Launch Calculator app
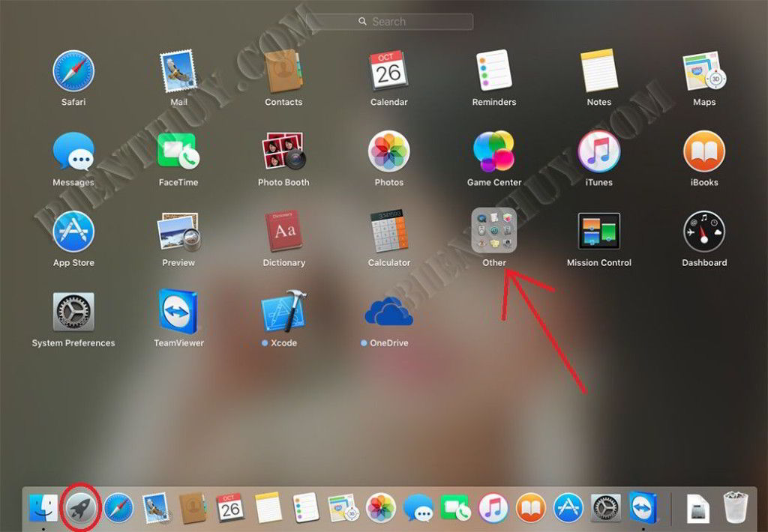 (389, 232)
